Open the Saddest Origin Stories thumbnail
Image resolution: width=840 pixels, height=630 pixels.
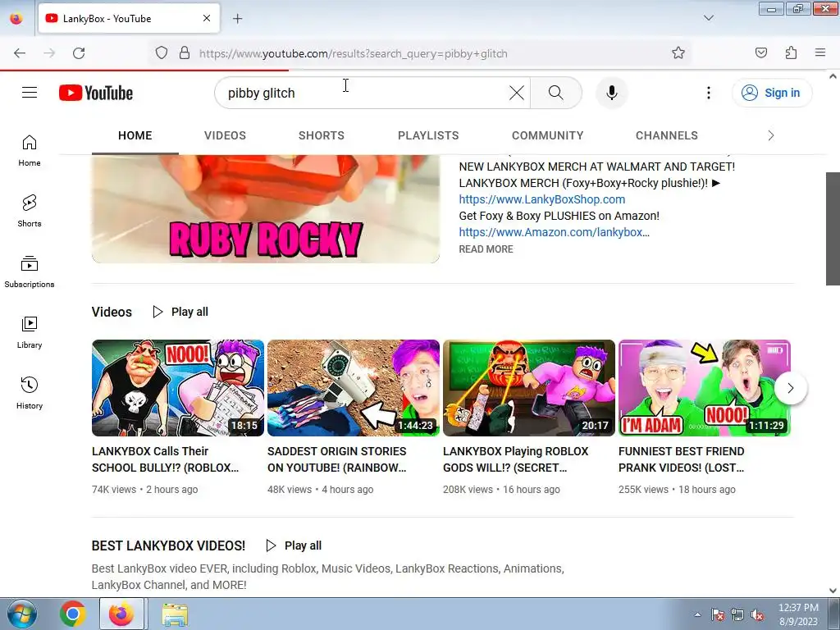[x=354, y=388]
